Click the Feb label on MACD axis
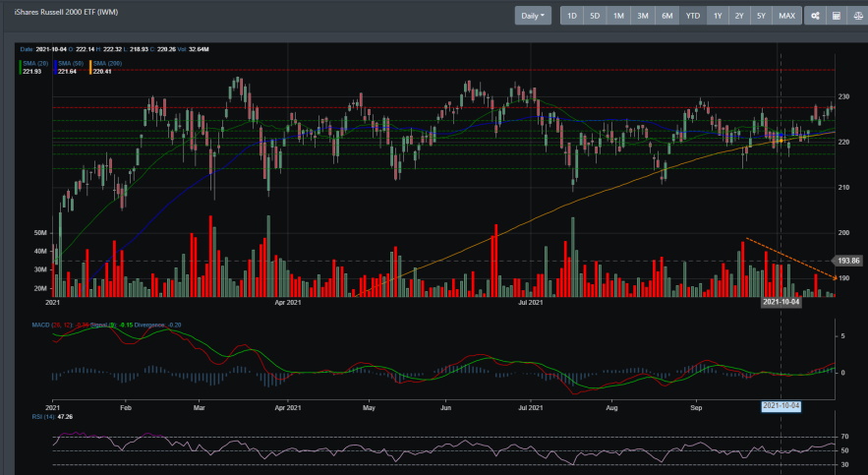 click(x=126, y=407)
